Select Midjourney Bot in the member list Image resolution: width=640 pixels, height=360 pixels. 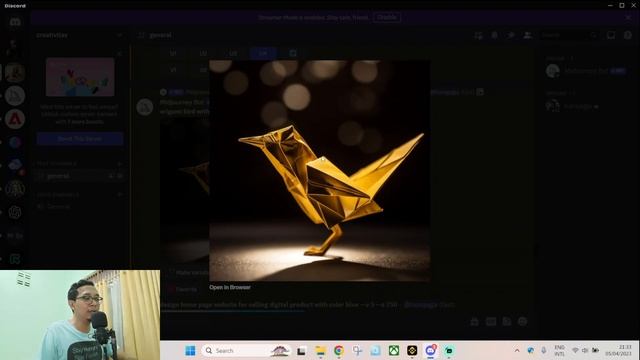coord(586,71)
